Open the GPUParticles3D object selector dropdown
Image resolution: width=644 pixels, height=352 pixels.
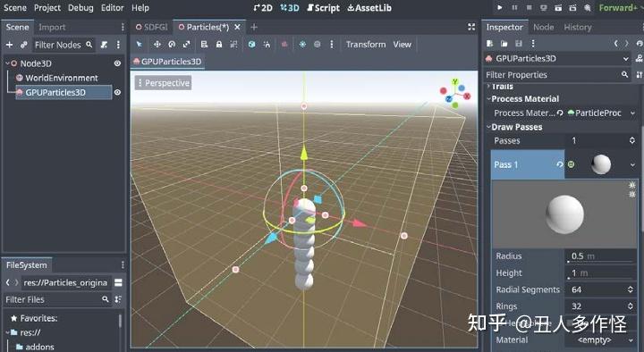557,59
